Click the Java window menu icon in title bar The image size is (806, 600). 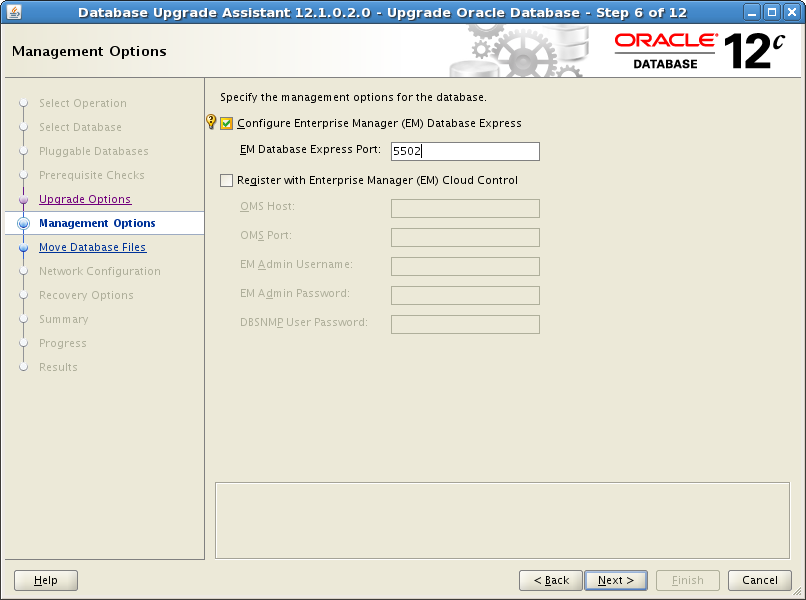click(14, 12)
